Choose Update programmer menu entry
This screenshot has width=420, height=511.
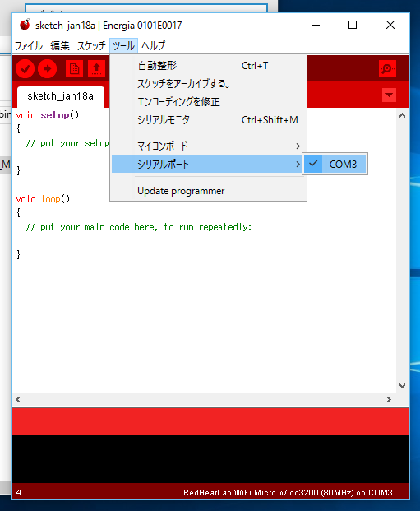click(209, 191)
